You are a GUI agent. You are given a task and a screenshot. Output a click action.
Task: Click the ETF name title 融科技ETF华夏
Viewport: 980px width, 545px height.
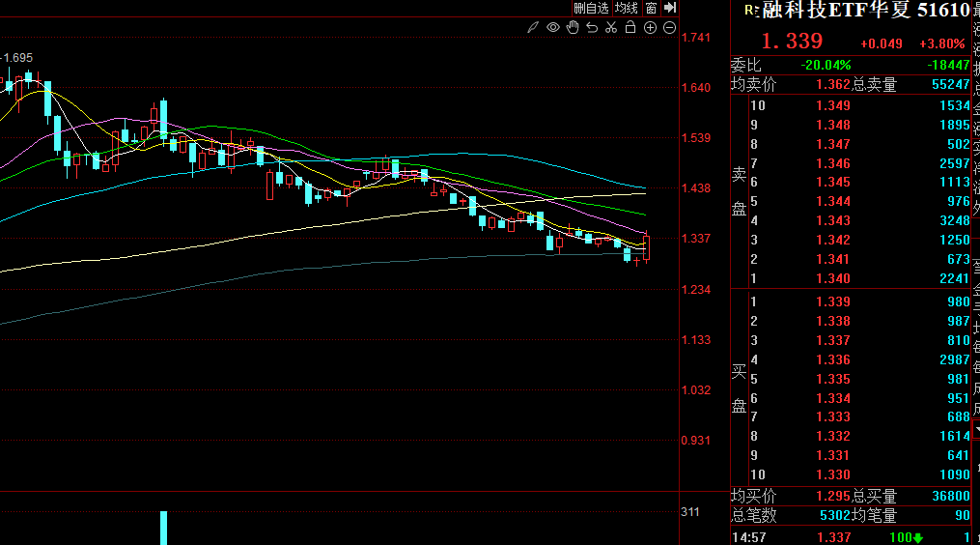836,11
